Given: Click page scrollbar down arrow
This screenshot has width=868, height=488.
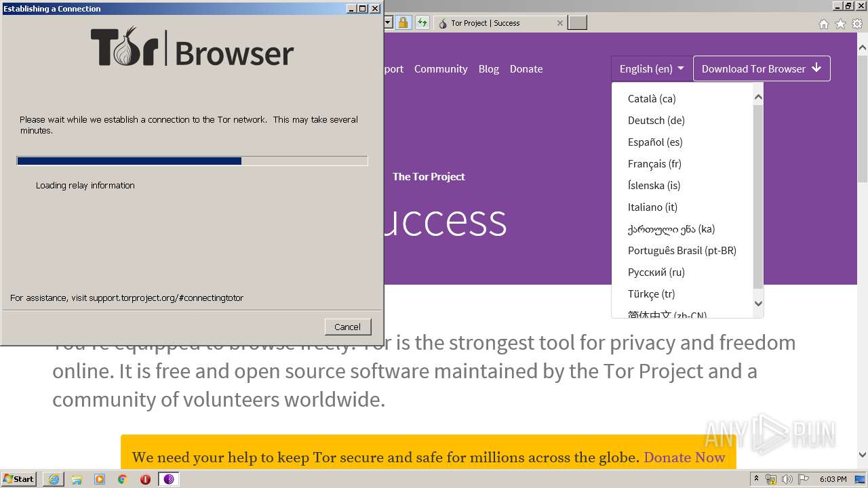Looking at the screenshot, I should coord(863,455).
